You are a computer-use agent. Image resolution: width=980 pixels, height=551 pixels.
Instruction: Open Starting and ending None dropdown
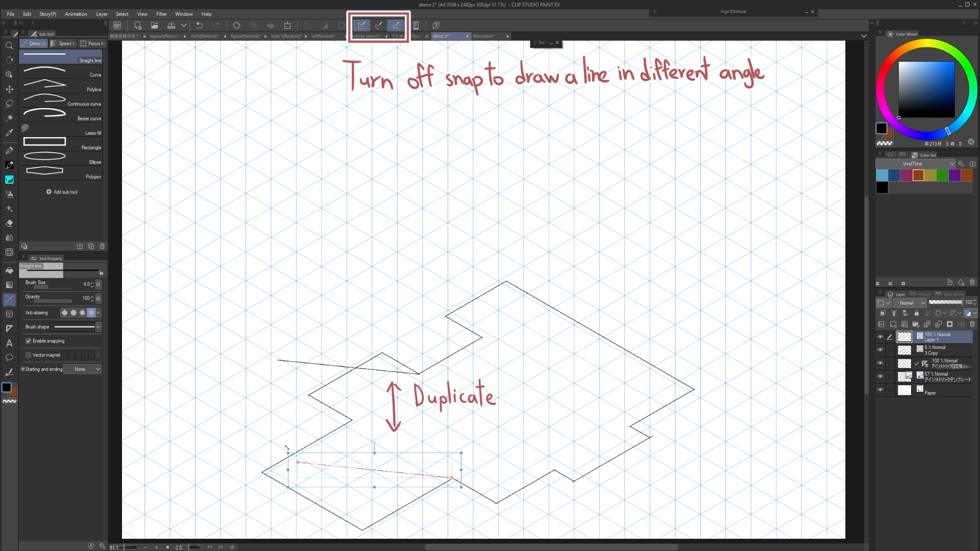pos(82,369)
